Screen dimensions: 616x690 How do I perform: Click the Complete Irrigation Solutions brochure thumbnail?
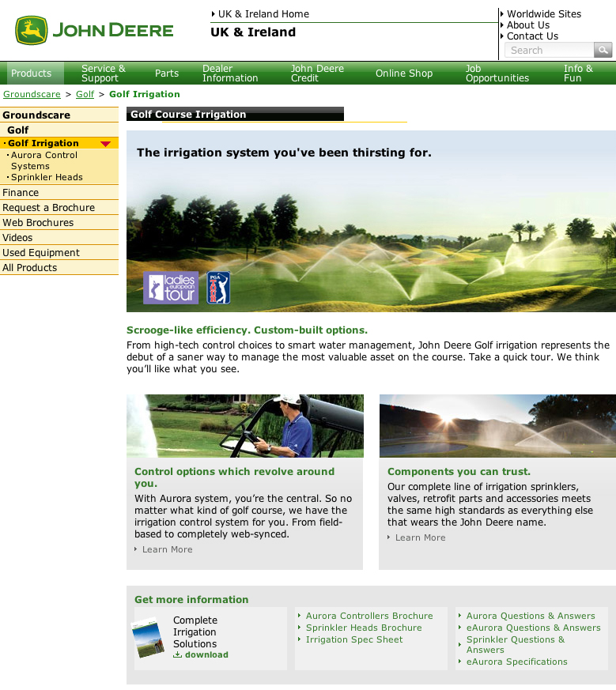[x=148, y=639]
